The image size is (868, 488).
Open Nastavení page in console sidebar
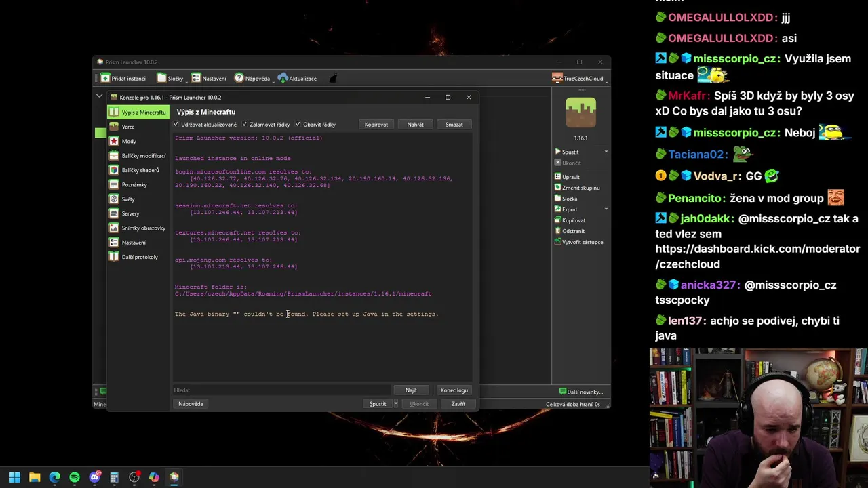[138, 243]
